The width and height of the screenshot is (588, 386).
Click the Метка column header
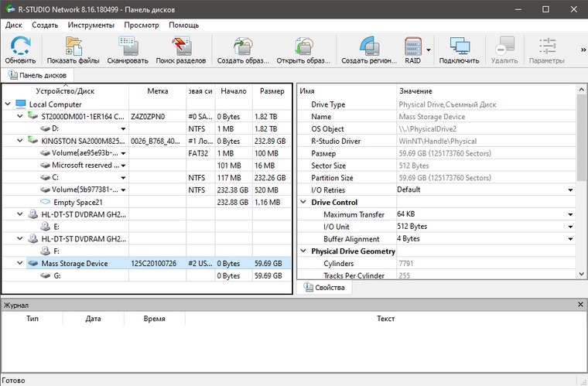pos(158,91)
